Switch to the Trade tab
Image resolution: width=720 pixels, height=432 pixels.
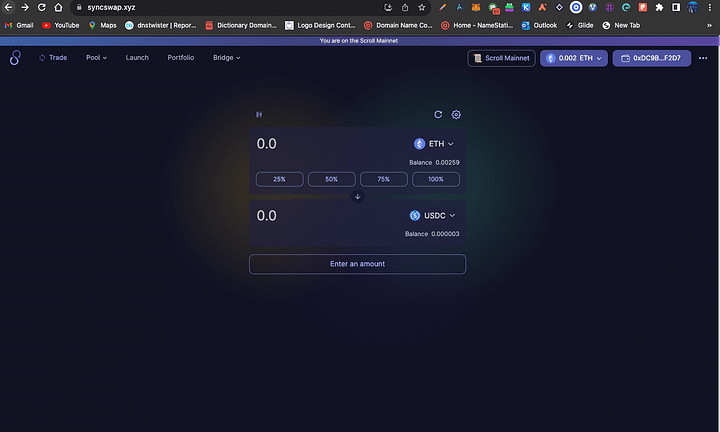click(x=53, y=58)
